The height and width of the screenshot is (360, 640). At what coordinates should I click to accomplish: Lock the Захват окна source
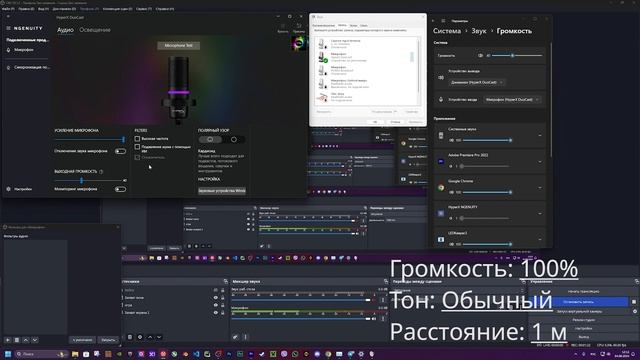(222, 298)
